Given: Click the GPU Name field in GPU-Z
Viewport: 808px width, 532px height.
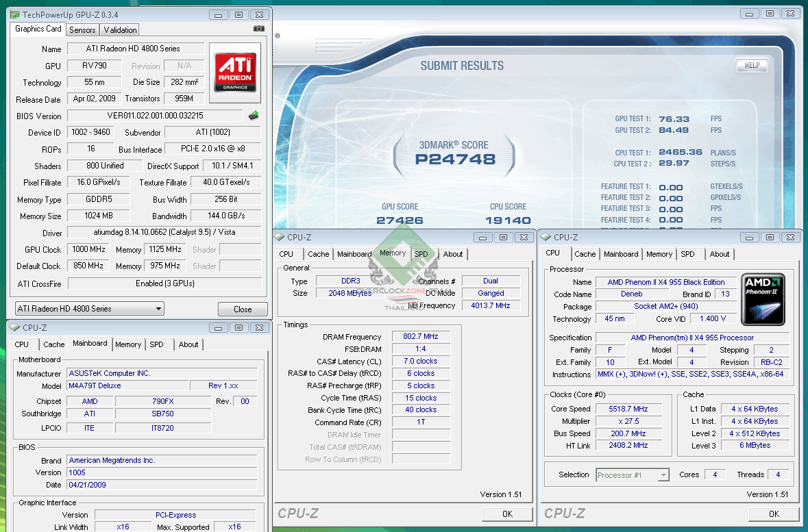Looking at the screenshot, I should click(x=136, y=49).
